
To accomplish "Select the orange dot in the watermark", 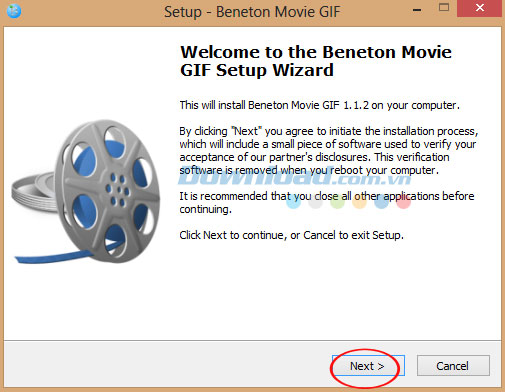I will click(x=359, y=202).
